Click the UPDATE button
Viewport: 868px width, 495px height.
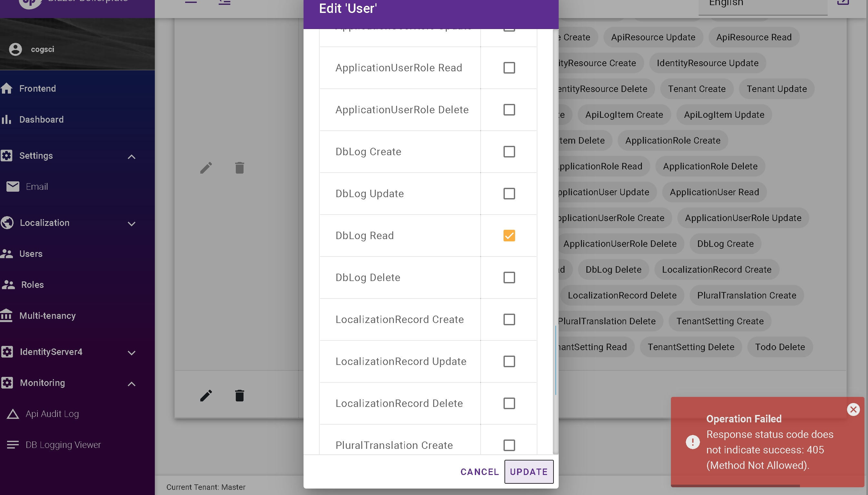pyautogui.click(x=528, y=472)
